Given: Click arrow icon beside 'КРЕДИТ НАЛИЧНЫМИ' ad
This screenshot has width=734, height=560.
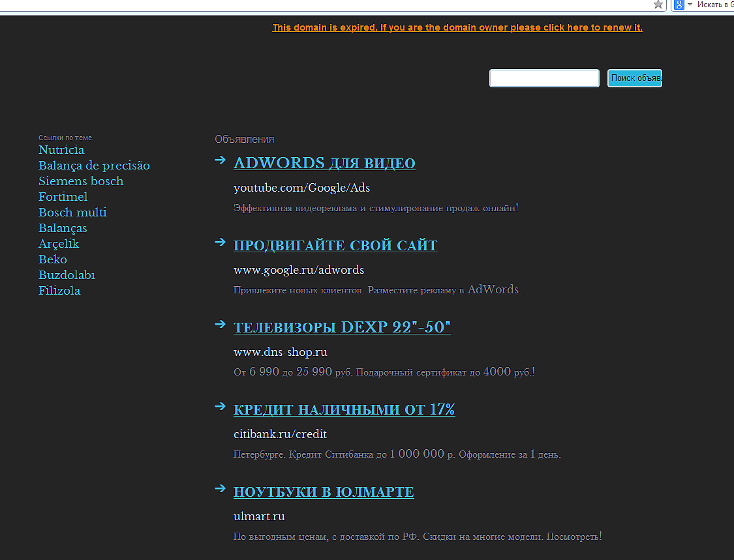Looking at the screenshot, I should 220,407.
